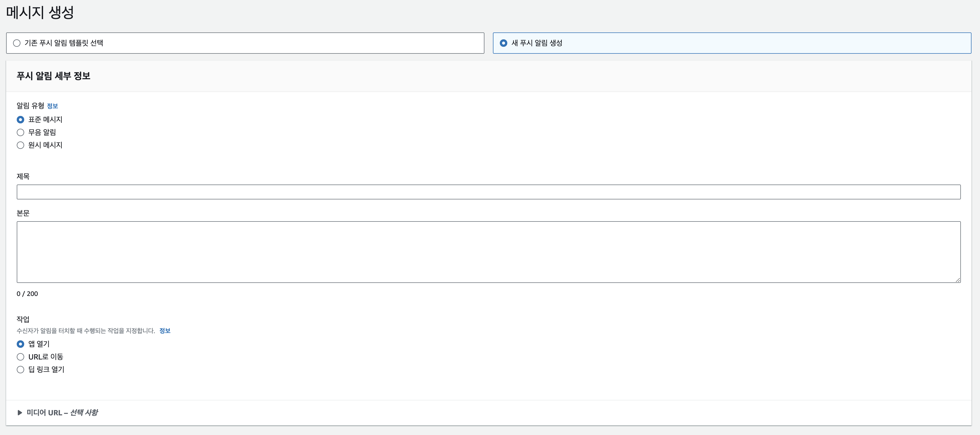
Task: Grab the textarea resize handle corner
Action: tap(958, 280)
